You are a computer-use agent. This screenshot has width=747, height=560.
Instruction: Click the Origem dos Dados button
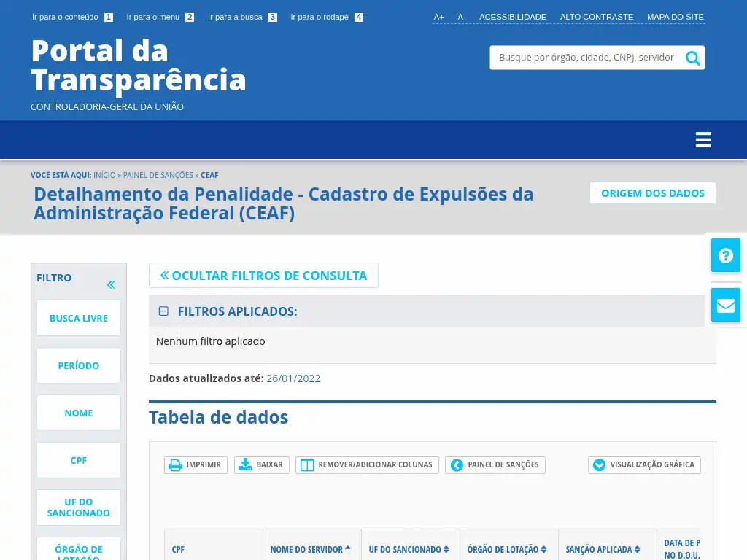coord(652,193)
